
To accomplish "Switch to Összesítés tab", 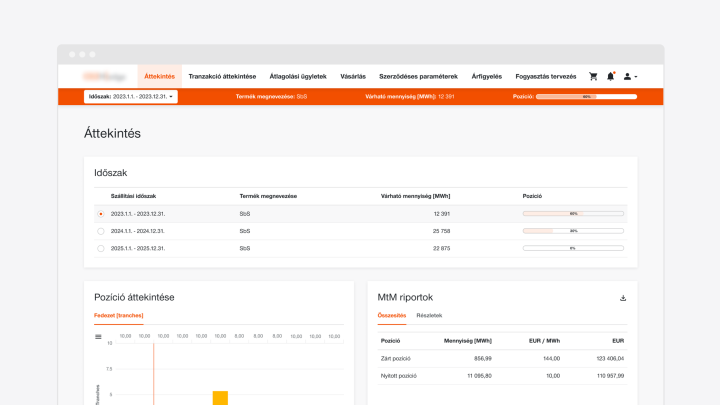I will click(392, 315).
